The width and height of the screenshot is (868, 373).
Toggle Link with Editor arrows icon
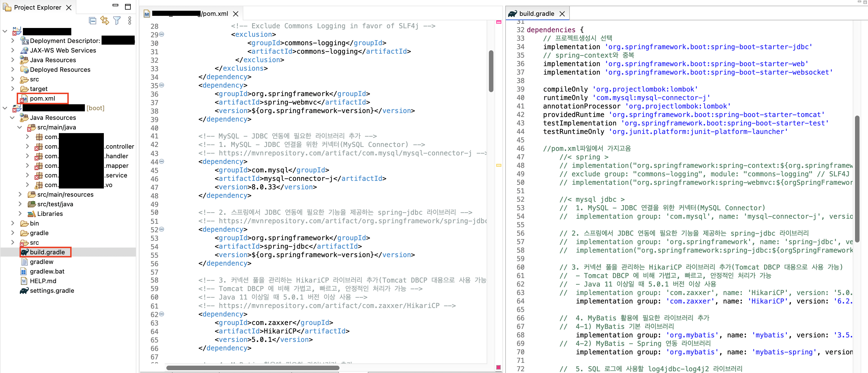pos(105,21)
